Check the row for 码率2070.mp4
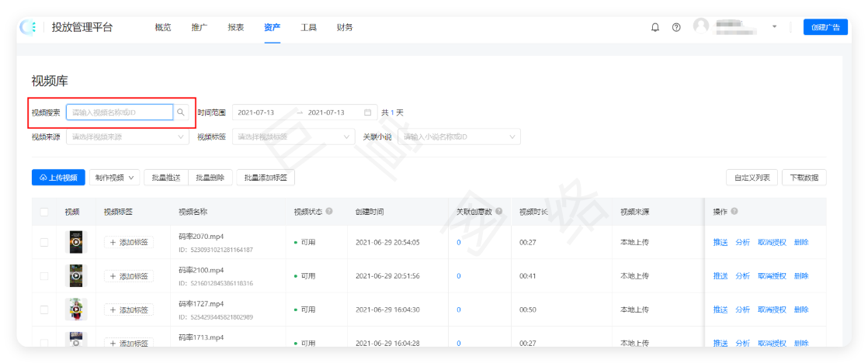868x363 pixels. coord(44,242)
